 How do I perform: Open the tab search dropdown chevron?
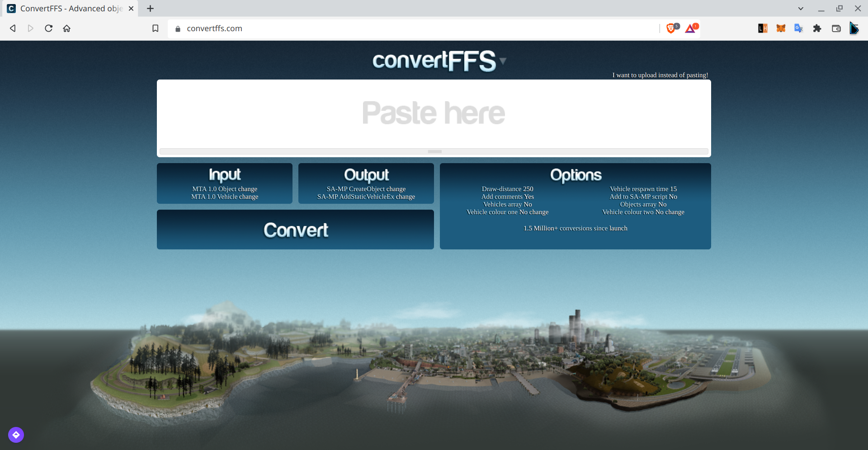pyautogui.click(x=801, y=9)
